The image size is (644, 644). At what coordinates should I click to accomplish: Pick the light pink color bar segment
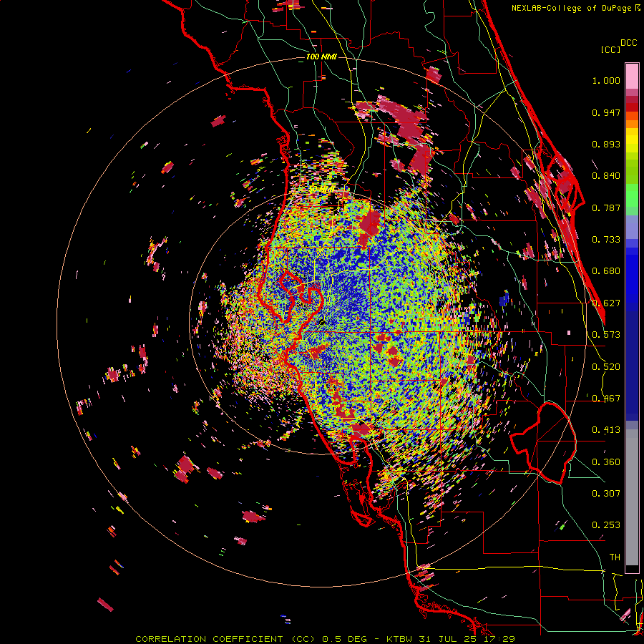632,77
